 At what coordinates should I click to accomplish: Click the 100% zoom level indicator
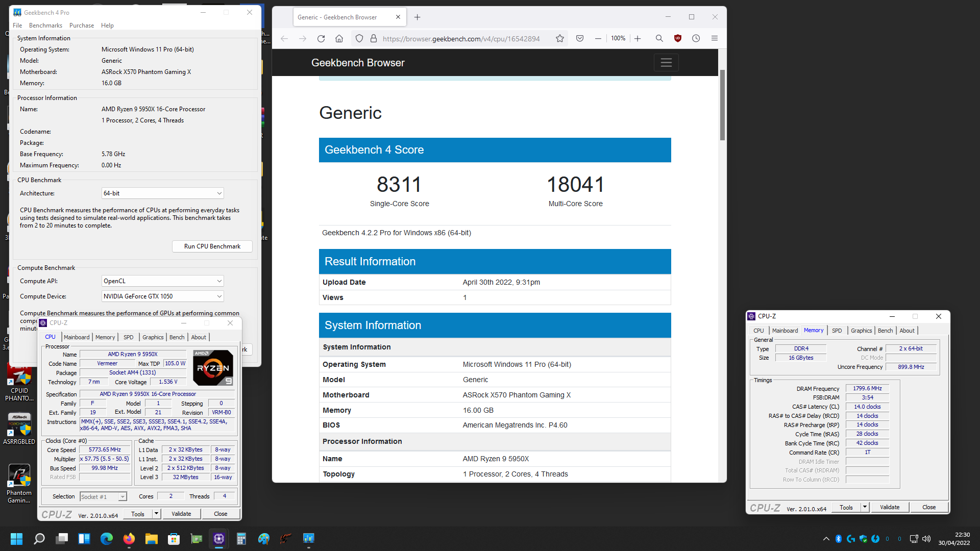pos(618,38)
